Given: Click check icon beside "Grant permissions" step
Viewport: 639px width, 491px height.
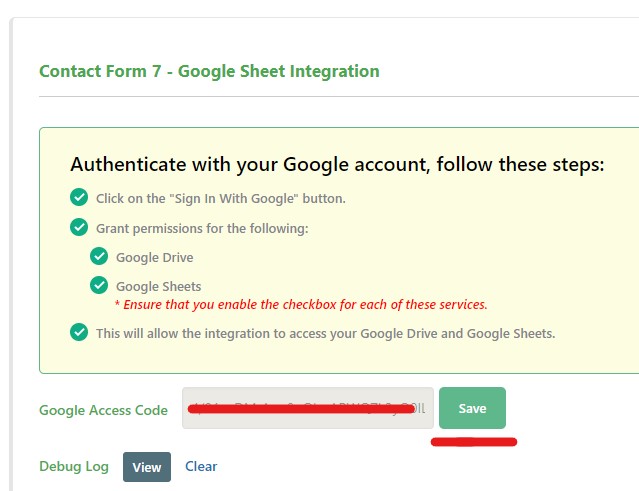Looking at the screenshot, I should click(79, 227).
